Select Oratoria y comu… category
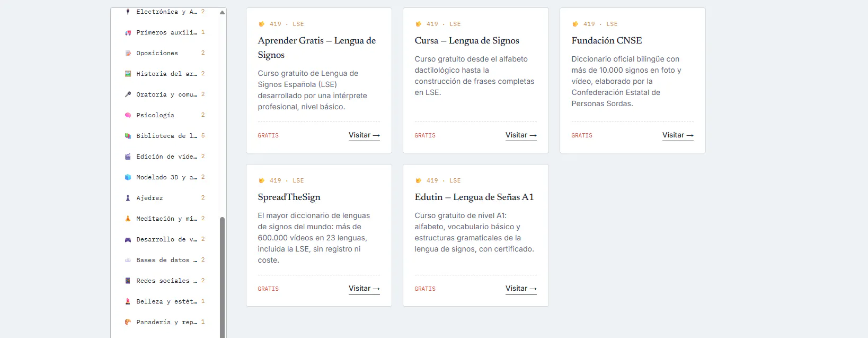 tap(165, 94)
